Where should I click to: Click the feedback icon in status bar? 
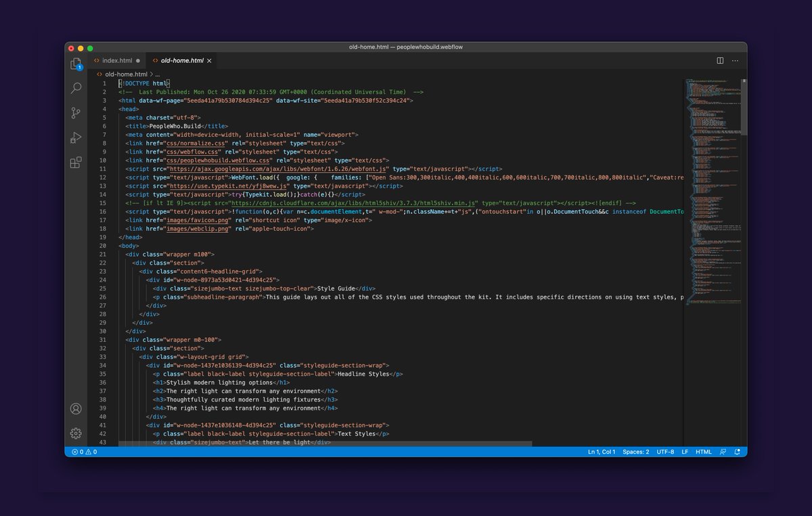point(723,452)
